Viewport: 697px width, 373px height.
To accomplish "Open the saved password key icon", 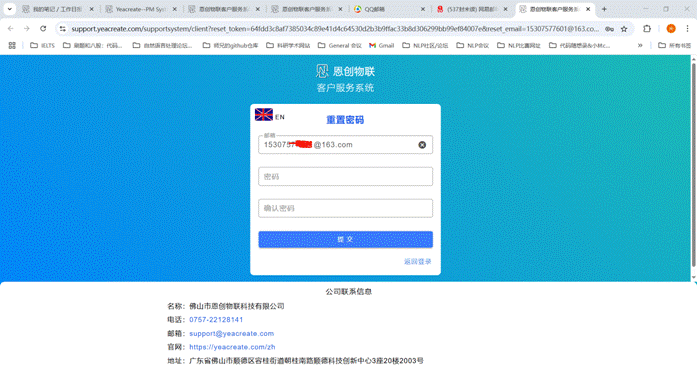I will [x=609, y=29].
